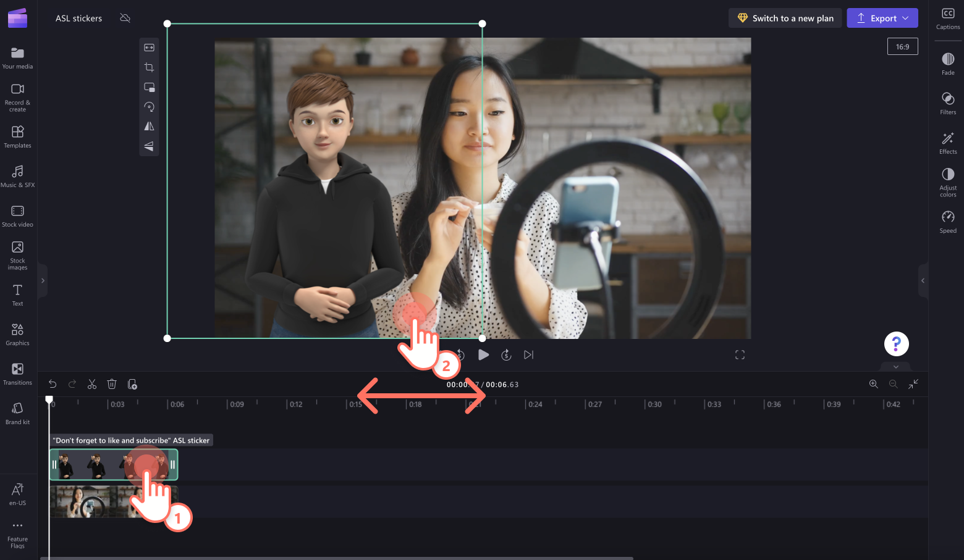Zoom in on the timeline
Viewport: 964px width, 560px height.
coord(874,384)
